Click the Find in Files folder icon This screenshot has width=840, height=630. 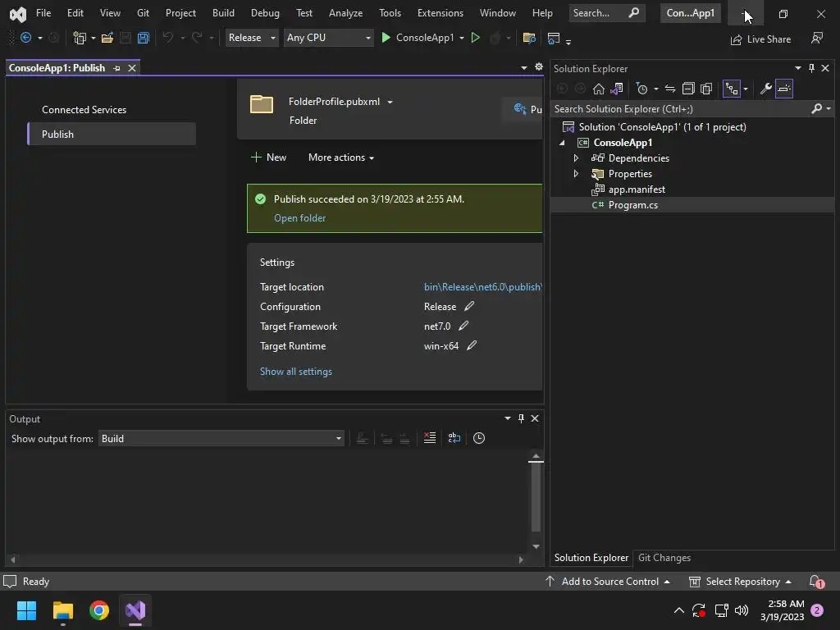pyautogui.click(x=529, y=38)
